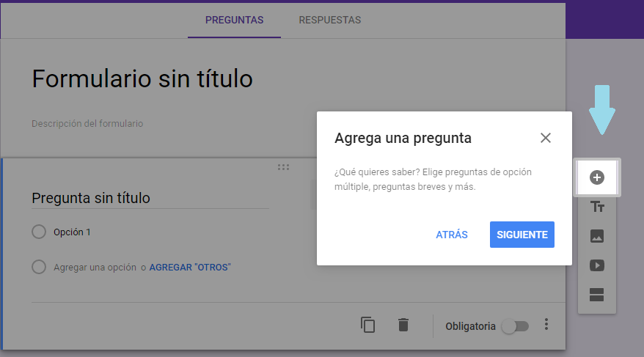The height and width of the screenshot is (357, 644).
Task: Click the AGREGAR "OTROS" link
Action: [x=190, y=267]
